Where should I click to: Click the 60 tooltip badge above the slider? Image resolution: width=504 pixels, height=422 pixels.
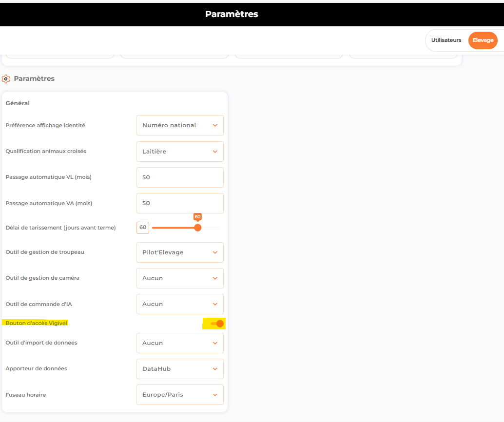(x=198, y=217)
